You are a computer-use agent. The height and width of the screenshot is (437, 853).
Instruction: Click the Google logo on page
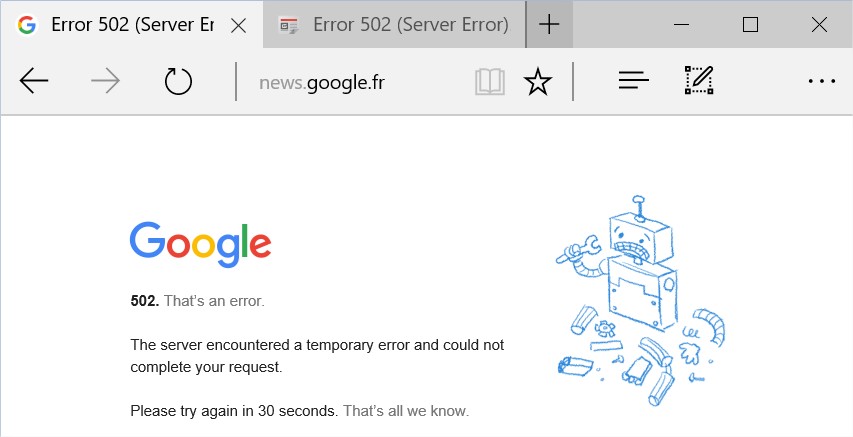(x=201, y=244)
